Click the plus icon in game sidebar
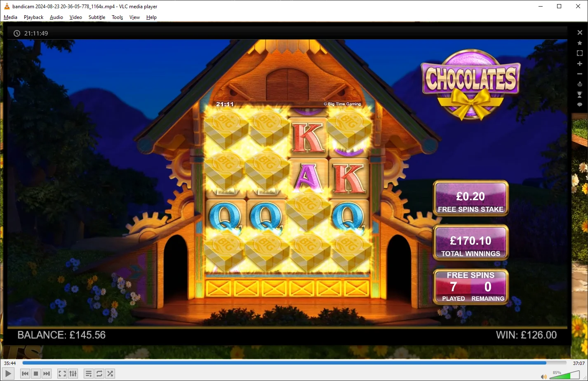The width and height of the screenshot is (588, 381). pyautogui.click(x=580, y=63)
